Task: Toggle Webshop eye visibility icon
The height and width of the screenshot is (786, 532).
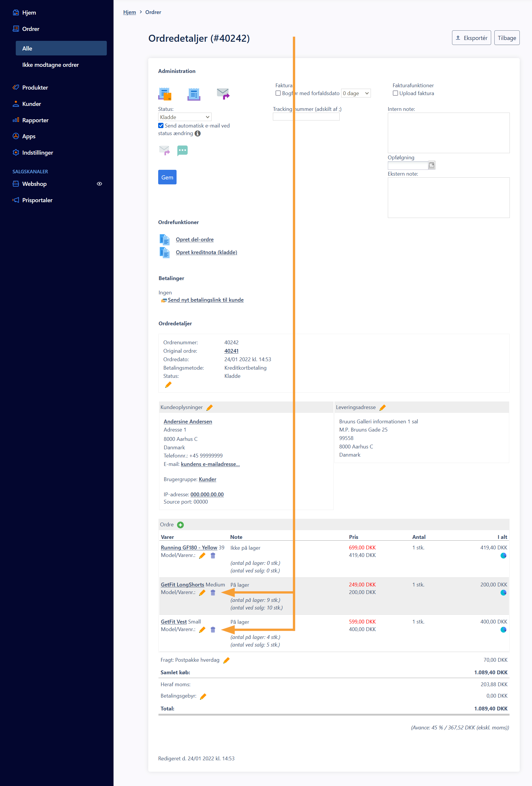Action: (x=100, y=184)
